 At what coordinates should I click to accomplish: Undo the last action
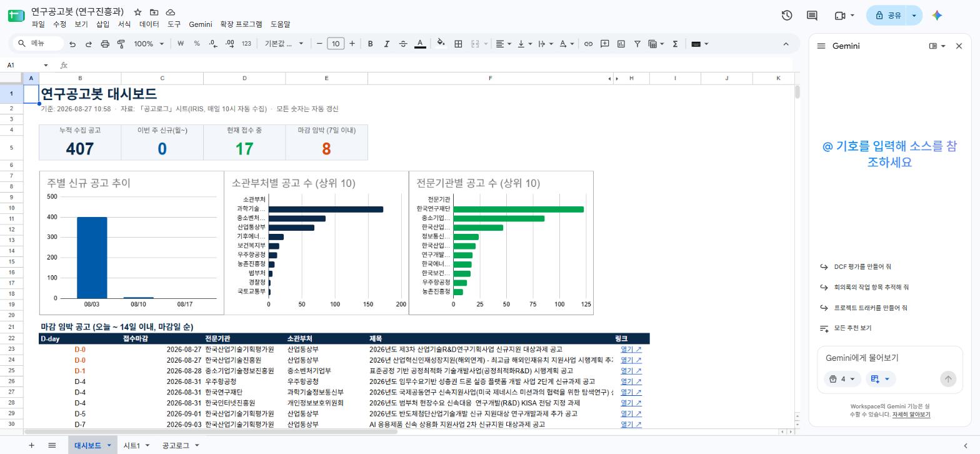(72, 44)
